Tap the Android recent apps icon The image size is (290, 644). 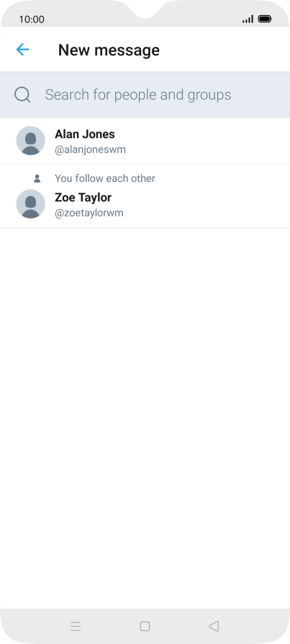(x=76, y=626)
